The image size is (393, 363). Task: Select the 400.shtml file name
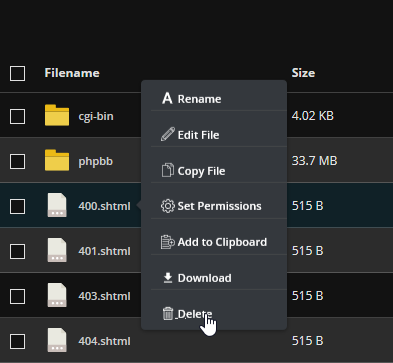(104, 206)
